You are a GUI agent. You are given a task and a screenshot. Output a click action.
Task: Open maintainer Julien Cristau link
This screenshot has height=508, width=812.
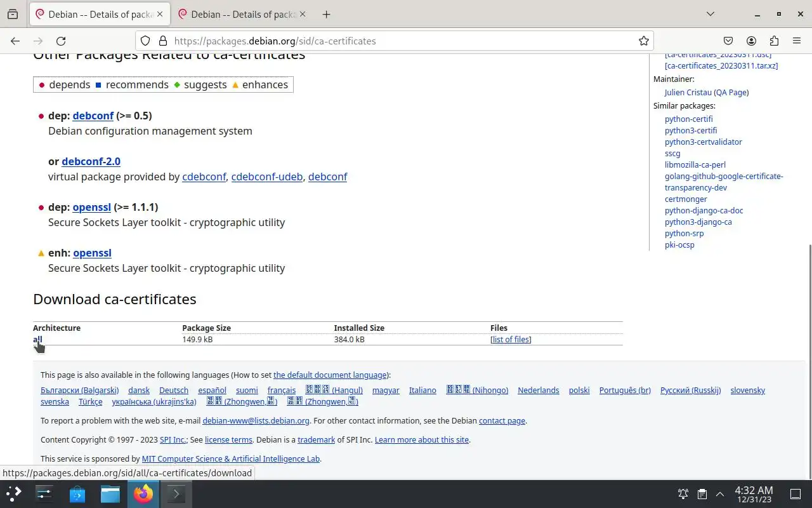coord(688,92)
